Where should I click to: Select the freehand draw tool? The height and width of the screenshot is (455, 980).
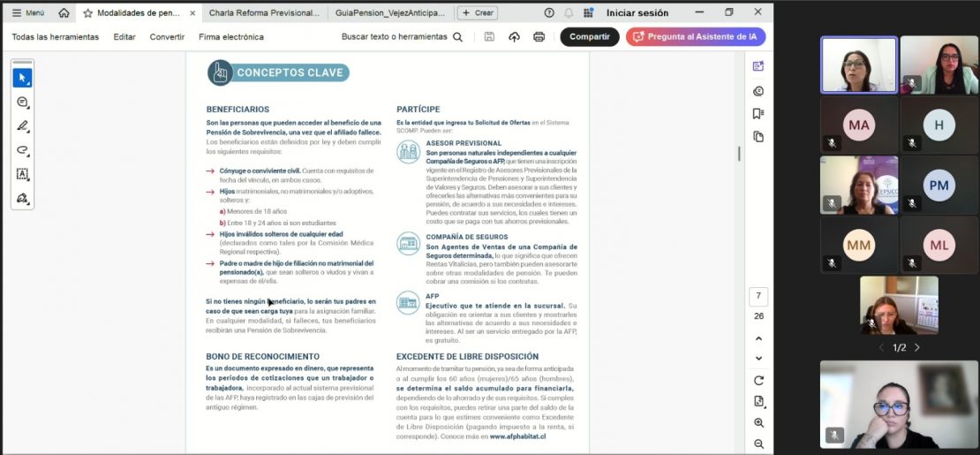[x=22, y=150]
